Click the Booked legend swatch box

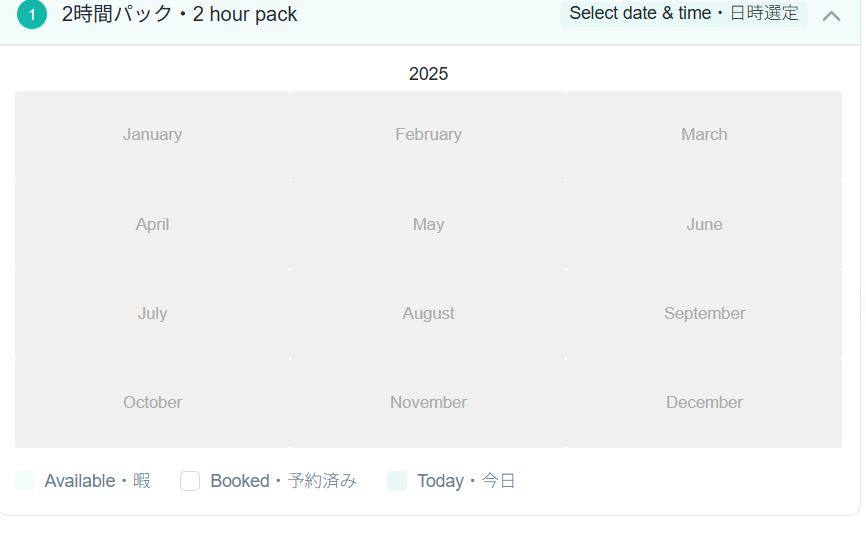[x=190, y=481]
